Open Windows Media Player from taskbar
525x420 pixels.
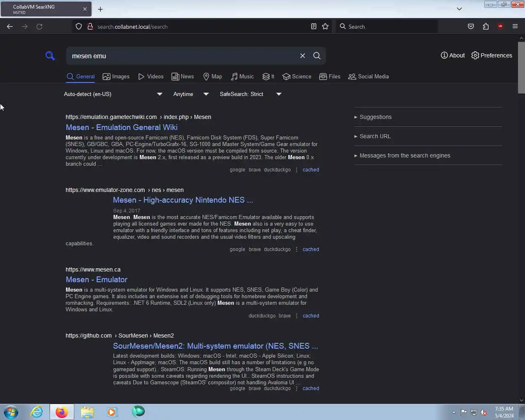[112, 412]
